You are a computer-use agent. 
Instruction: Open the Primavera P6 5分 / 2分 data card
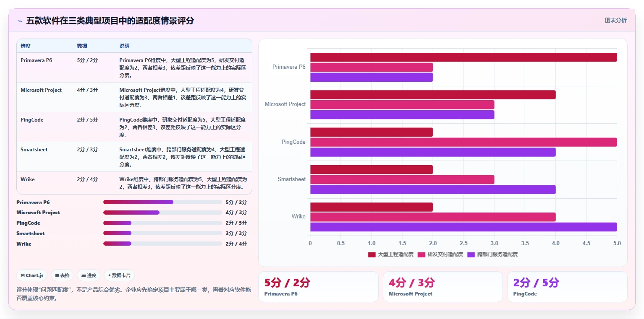point(318,287)
